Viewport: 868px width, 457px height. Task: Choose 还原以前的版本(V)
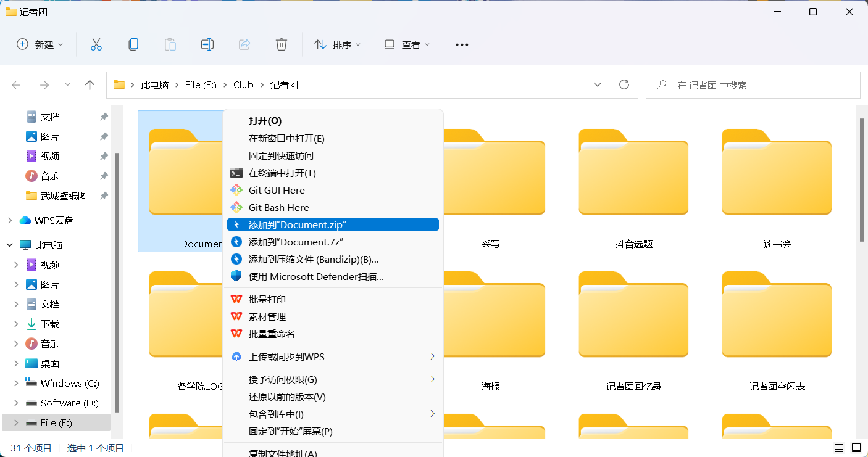click(333, 397)
